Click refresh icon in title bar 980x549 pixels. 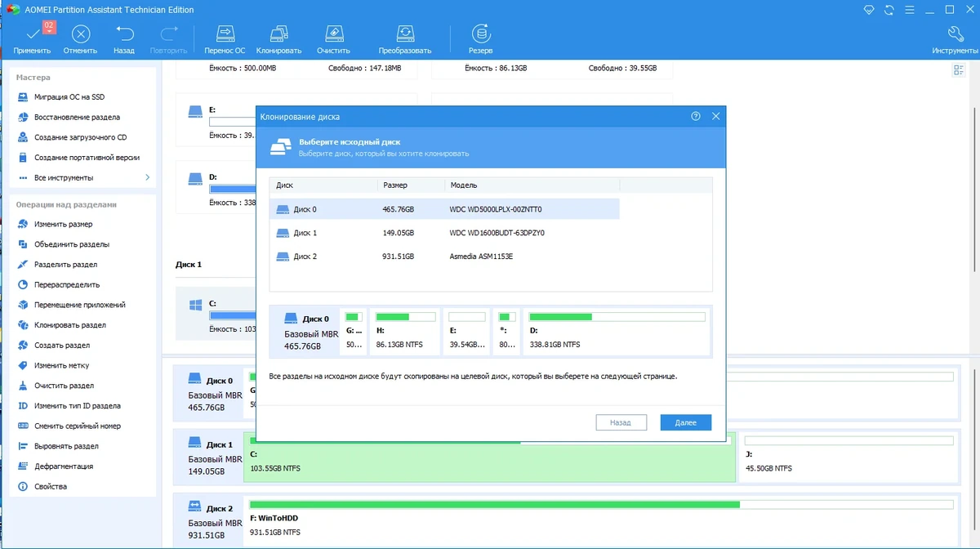[x=891, y=10]
